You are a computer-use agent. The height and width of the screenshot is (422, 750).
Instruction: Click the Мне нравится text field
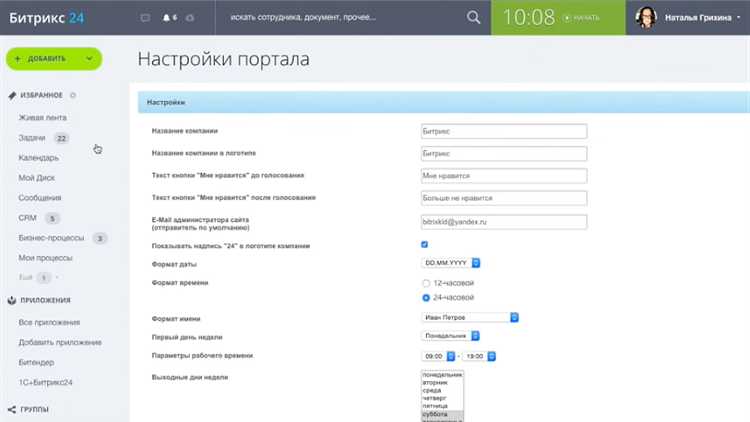[504, 176]
